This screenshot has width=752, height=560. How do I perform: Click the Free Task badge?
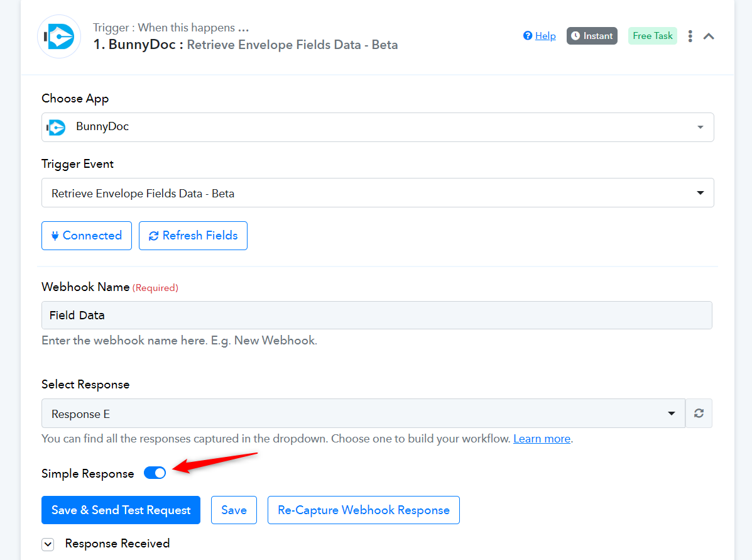coord(652,36)
